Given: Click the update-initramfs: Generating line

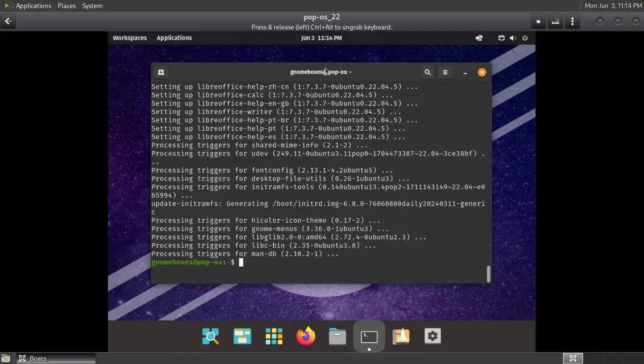Looking at the screenshot, I should (318, 208).
